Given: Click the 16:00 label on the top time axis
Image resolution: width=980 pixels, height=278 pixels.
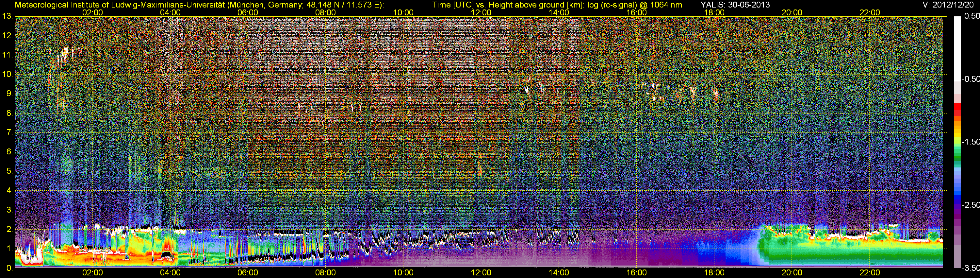Looking at the screenshot, I should (636, 12).
